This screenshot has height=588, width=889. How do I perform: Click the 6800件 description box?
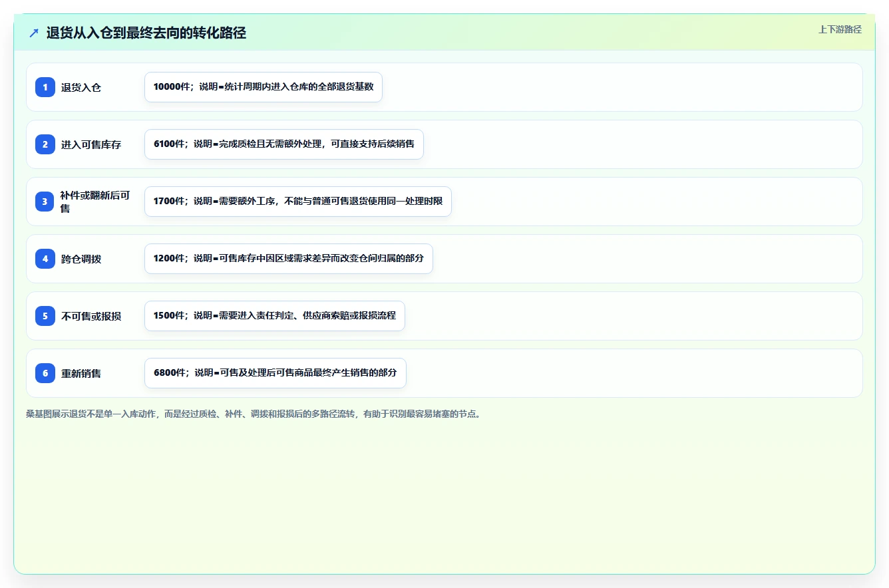click(275, 373)
